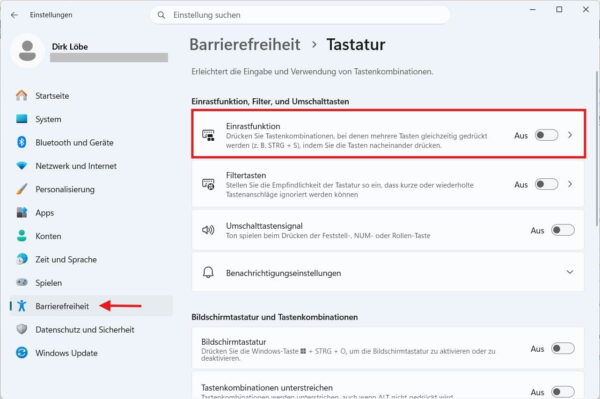Click the Filtertasten title text

tap(246, 175)
